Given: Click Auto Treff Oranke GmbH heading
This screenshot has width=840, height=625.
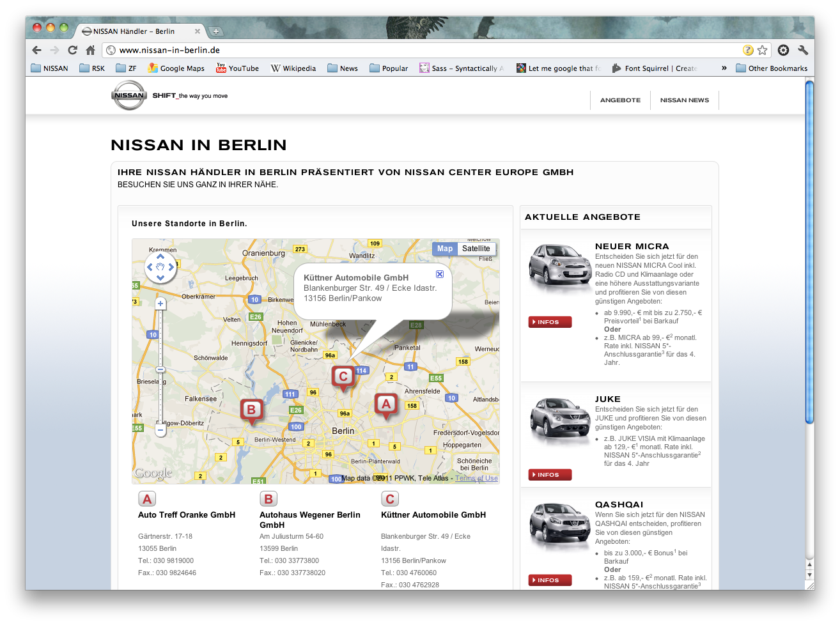Looking at the screenshot, I should (187, 515).
